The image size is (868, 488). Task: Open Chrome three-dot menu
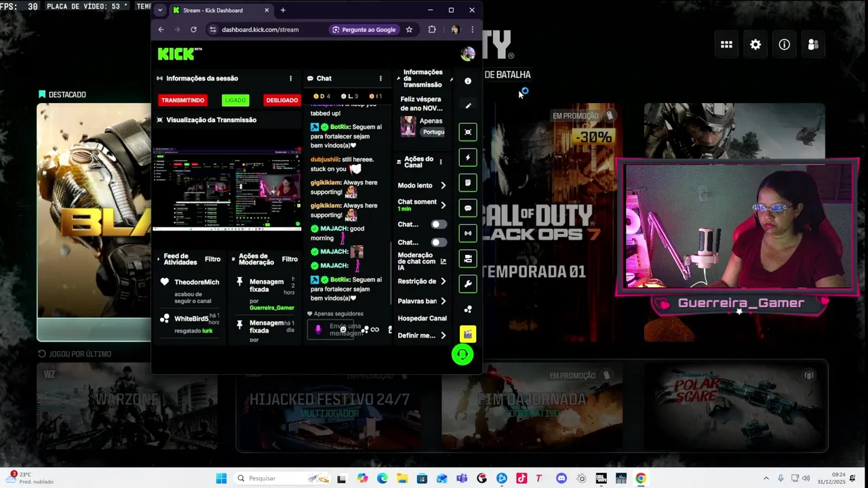click(x=473, y=30)
